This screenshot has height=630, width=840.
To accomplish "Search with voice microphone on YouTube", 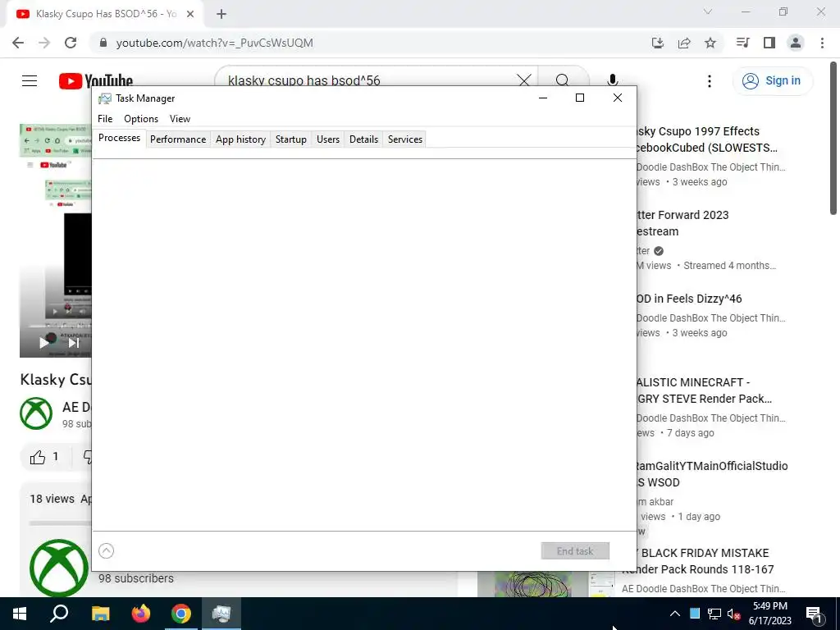I will (x=612, y=80).
